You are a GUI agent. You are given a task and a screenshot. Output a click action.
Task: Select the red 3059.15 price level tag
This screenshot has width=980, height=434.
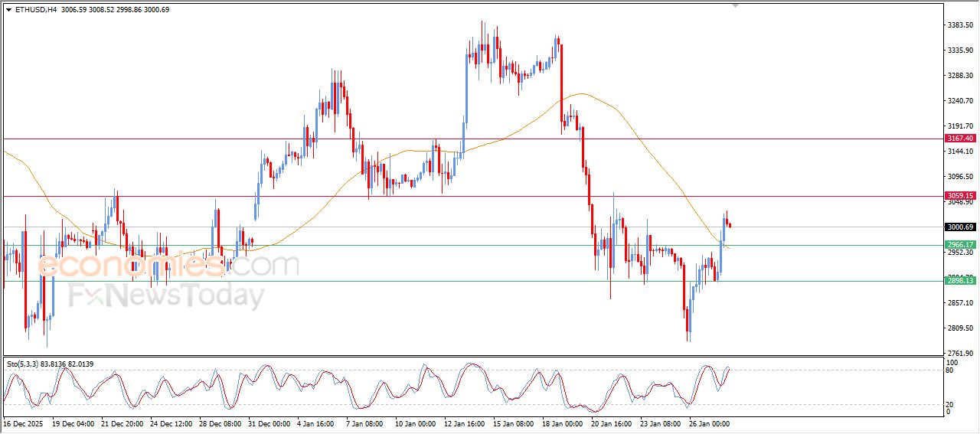(x=960, y=196)
